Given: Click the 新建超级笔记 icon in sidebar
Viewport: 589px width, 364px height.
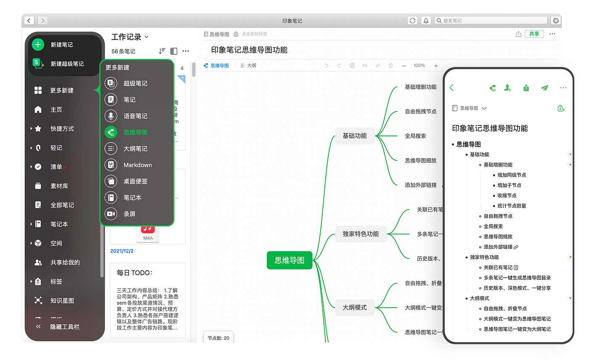Looking at the screenshot, I should click(x=38, y=64).
